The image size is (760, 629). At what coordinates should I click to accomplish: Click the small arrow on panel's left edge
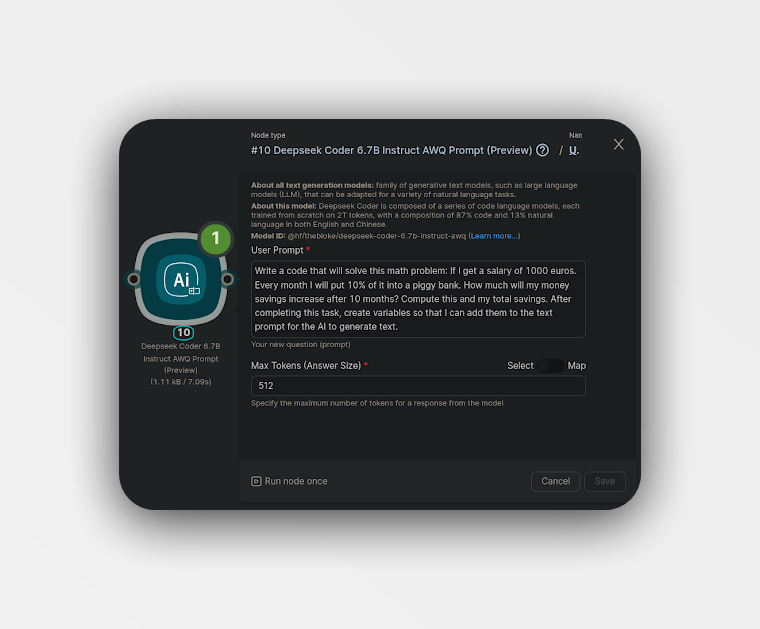tap(237, 310)
